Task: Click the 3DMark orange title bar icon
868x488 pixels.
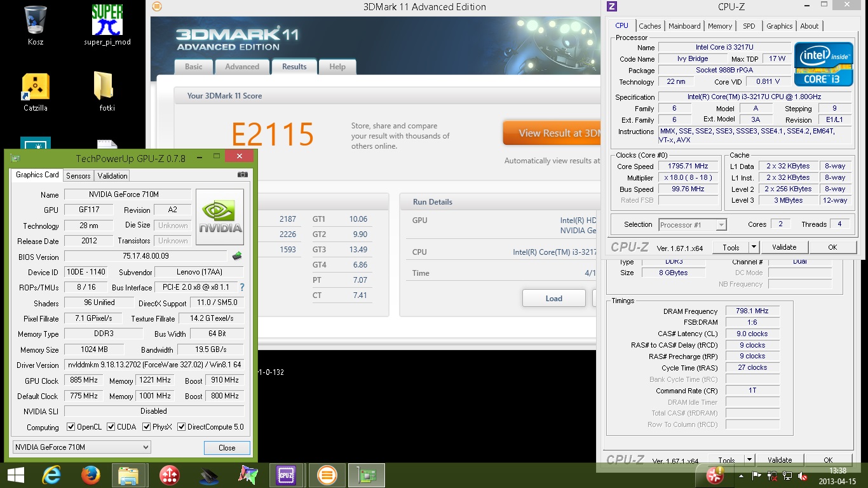Action: [157, 7]
